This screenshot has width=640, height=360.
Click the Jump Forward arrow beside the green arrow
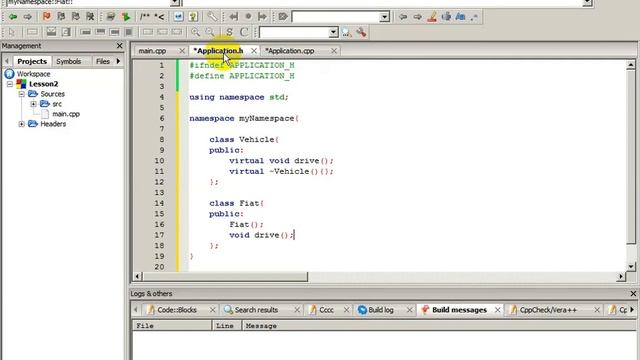(27, 17)
